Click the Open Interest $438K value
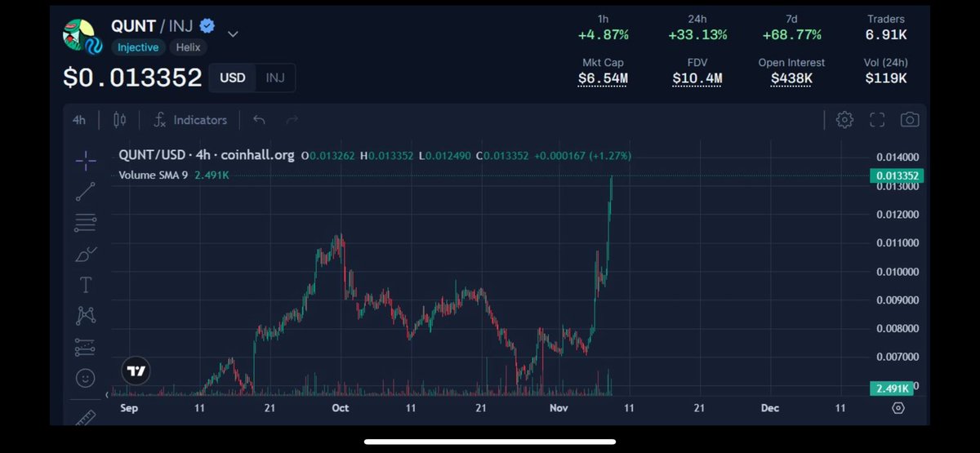980x453 pixels. coord(791,78)
